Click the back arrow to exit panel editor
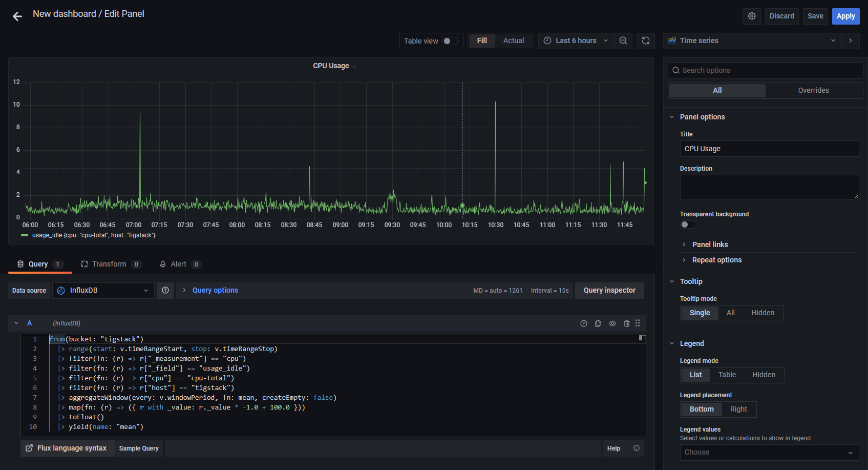Image resolution: width=868 pixels, height=470 pixels. pos(17,16)
